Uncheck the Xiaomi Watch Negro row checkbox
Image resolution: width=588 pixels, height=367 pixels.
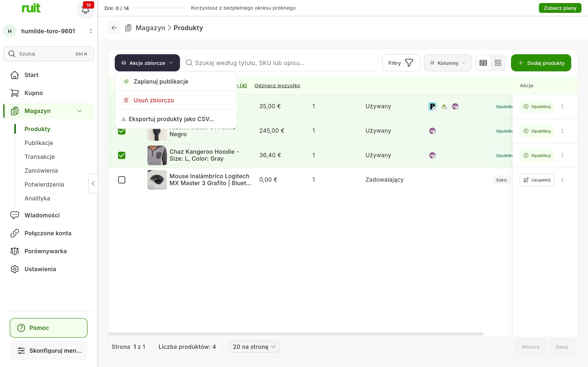(121, 131)
